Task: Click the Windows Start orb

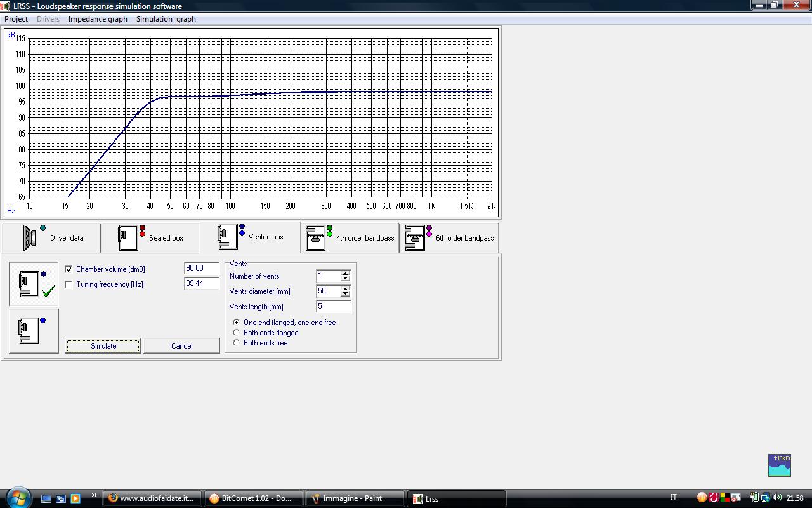Action: point(17,497)
